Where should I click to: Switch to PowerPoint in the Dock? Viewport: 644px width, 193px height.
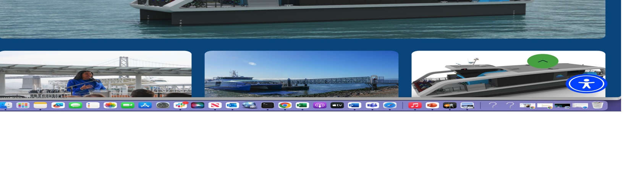click(432, 105)
